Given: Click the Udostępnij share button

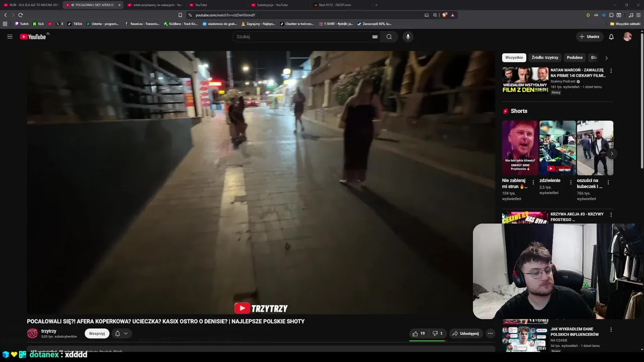Looking at the screenshot, I should click(465, 333).
